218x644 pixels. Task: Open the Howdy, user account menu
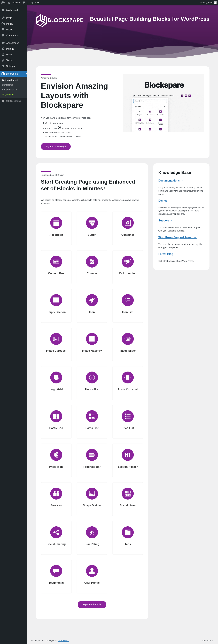click(x=208, y=3)
